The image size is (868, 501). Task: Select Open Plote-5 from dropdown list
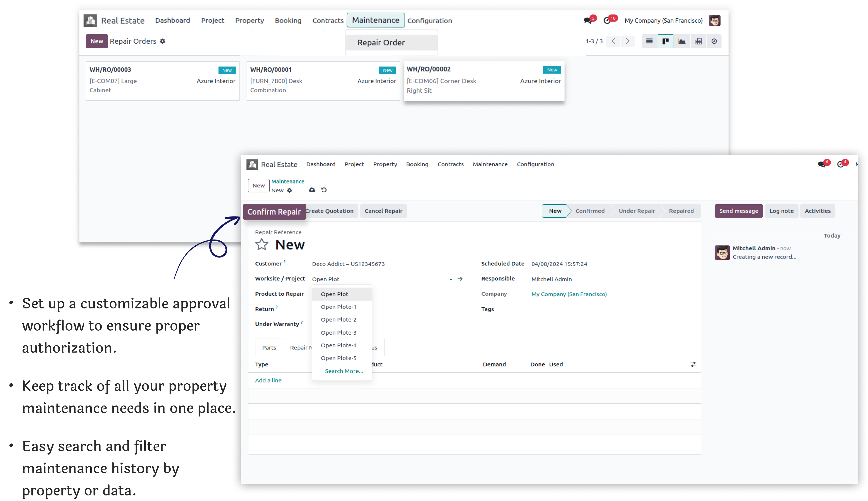pyautogui.click(x=342, y=358)
